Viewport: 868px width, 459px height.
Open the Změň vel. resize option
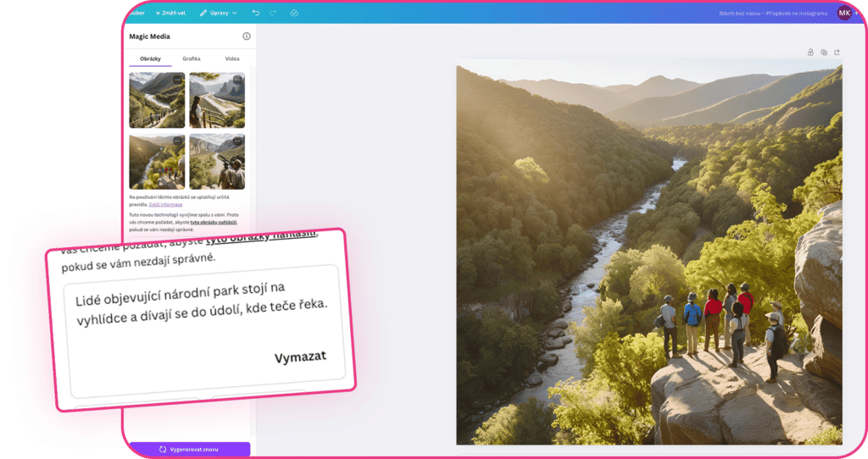[x=170, y=13]
